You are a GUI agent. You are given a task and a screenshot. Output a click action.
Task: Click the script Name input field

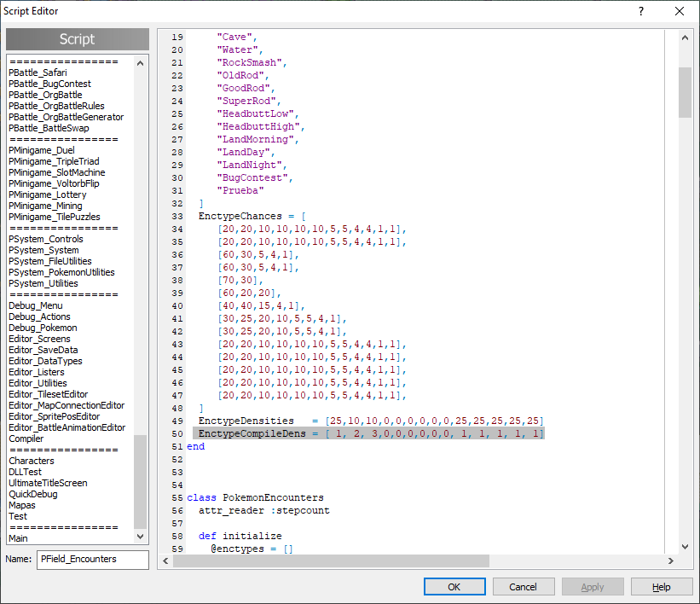(x=92, y=560)
